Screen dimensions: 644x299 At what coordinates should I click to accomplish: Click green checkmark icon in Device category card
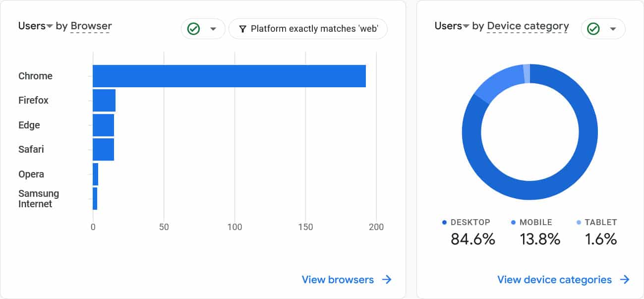point(593,29)
